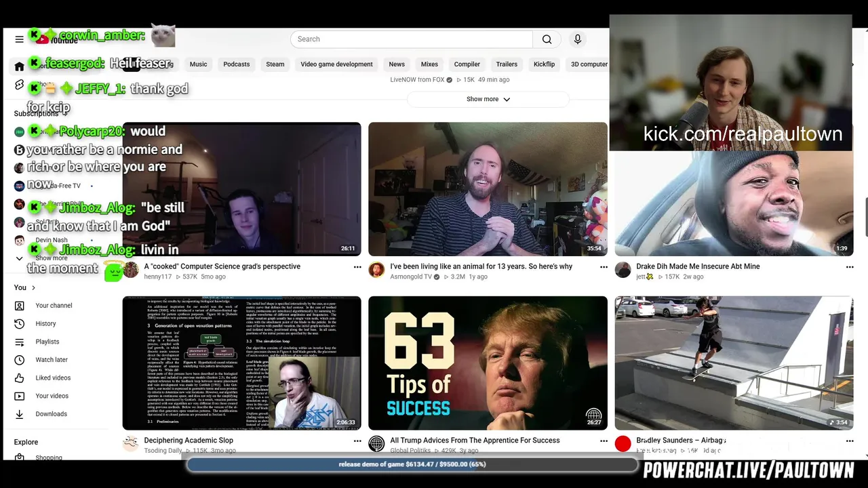Open LiveNOW from FOX channel link
Image resolution: width=868 pixels, height=488 pixels.
417,79
